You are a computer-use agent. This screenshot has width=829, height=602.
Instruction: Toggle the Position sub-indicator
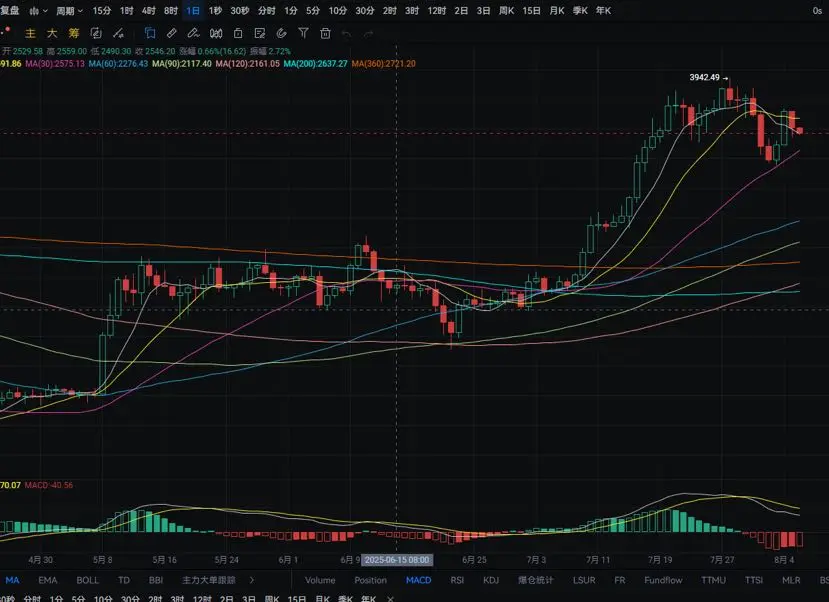(371, 580)
